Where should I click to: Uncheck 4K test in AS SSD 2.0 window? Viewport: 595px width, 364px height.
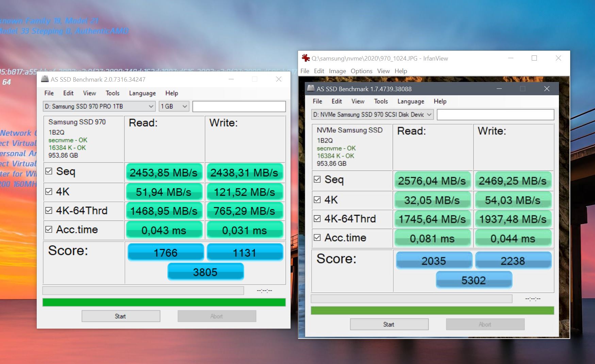click(49, 192)
